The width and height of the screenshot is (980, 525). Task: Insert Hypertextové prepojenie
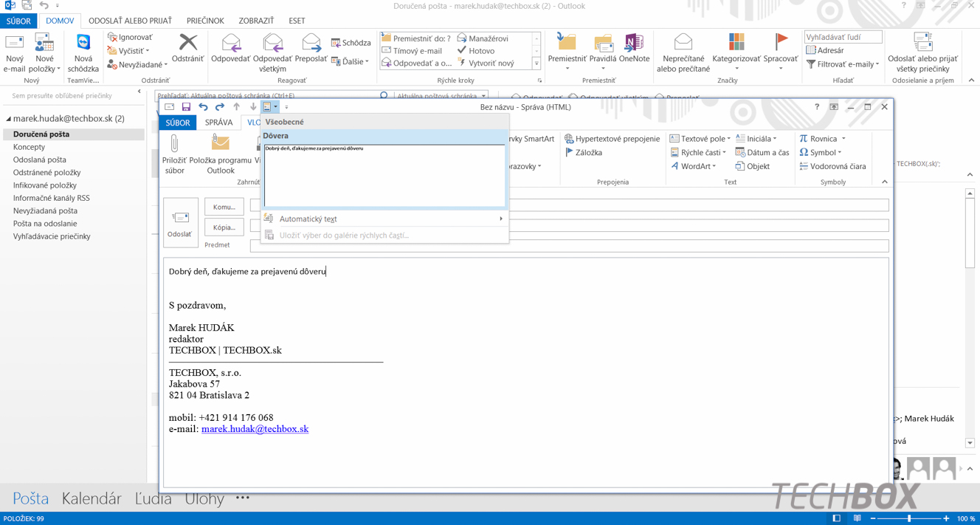click(x=612, y=139)
